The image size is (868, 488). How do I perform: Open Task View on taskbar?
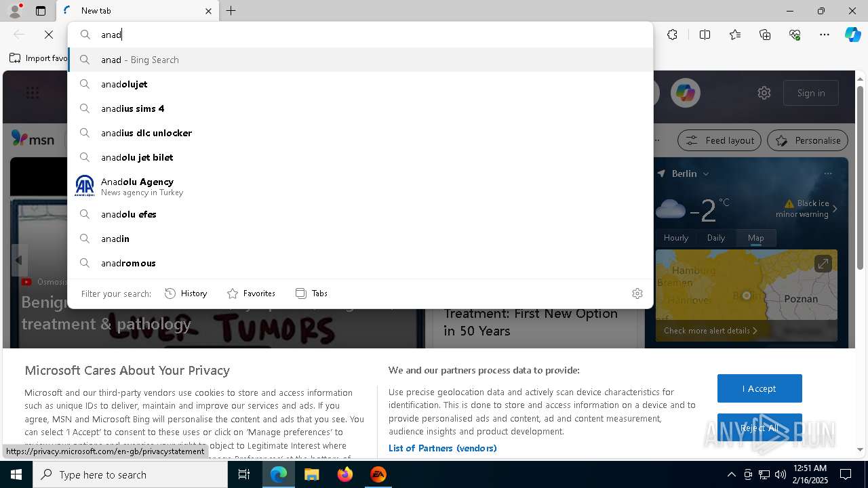click(x=244, y=474)
